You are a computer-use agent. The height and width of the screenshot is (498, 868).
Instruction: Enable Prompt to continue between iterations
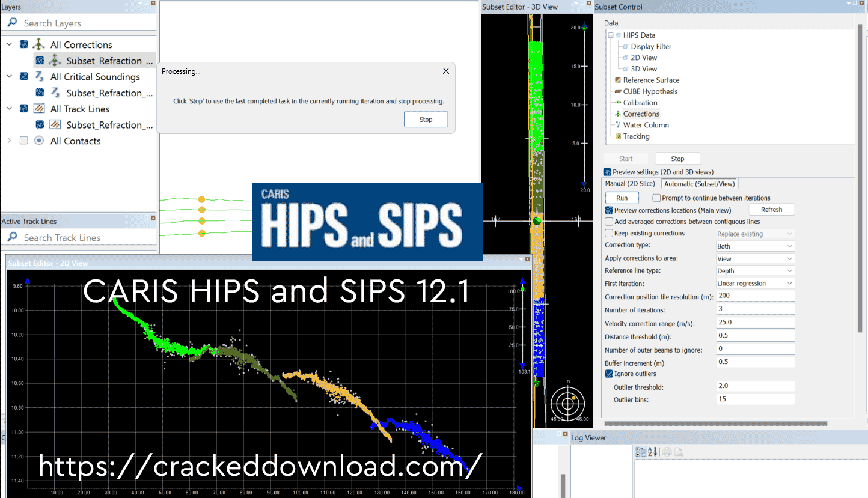coord(656,198)
